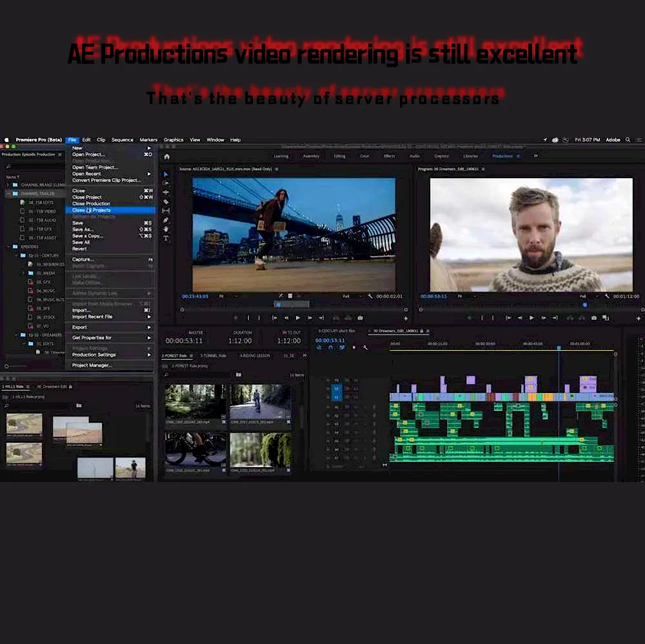The height and width of the screenshot is (644, 645).
Task: Select the forest cyclist road thumbnail
Action: pos(261,401)
